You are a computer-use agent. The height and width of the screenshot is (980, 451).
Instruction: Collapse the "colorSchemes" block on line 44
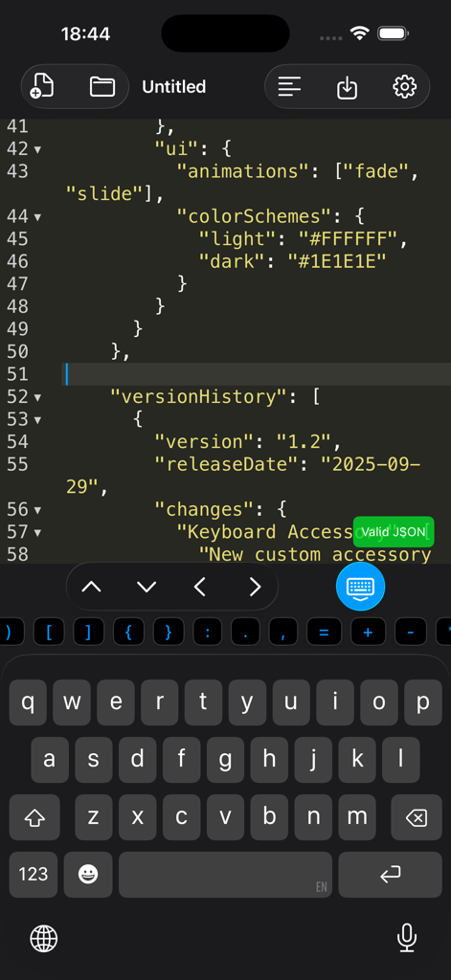click(37, 217)
